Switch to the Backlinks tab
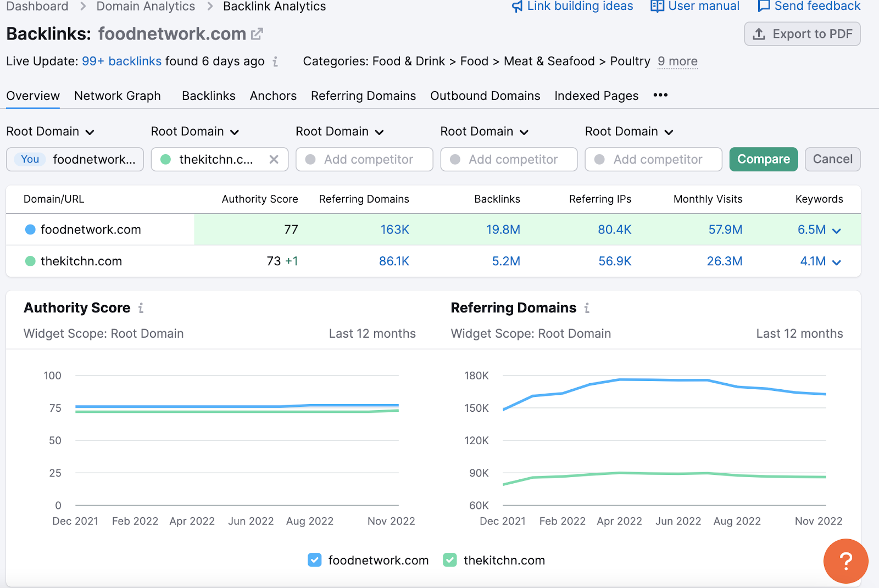The height and width of the screenshot is (588, 879). (x=209, y=96)
